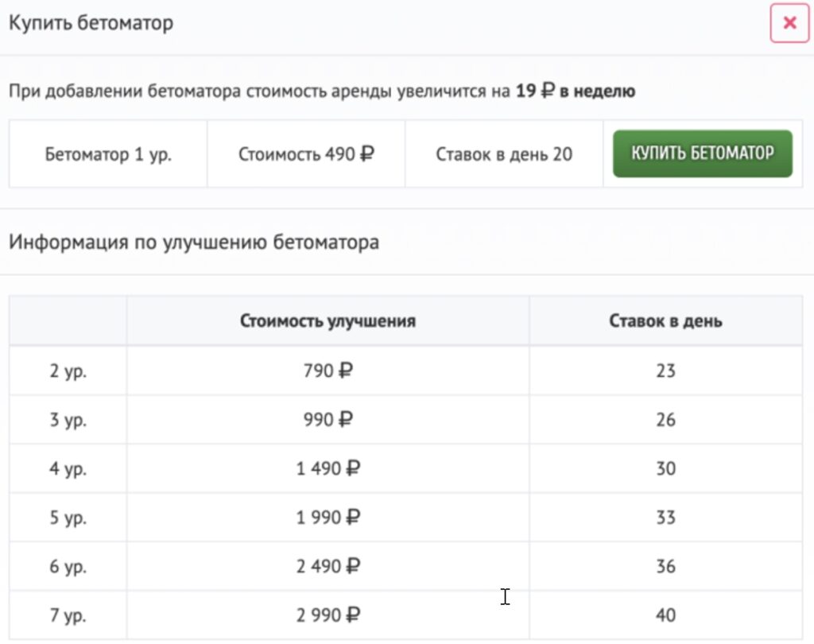Select the 3 ур. row label
814x644 pixels.
(x=68, y=420)
